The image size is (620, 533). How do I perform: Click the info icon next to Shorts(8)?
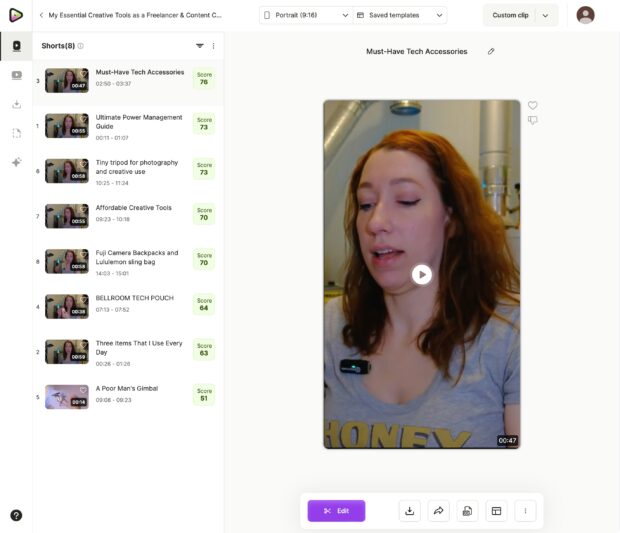tap(81, 46)
